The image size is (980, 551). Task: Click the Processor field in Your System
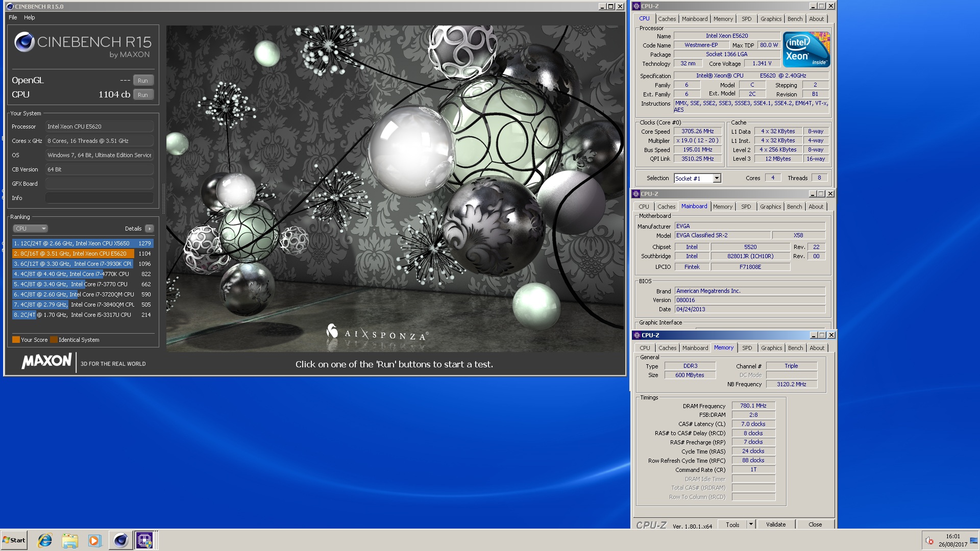pos(100,127)
